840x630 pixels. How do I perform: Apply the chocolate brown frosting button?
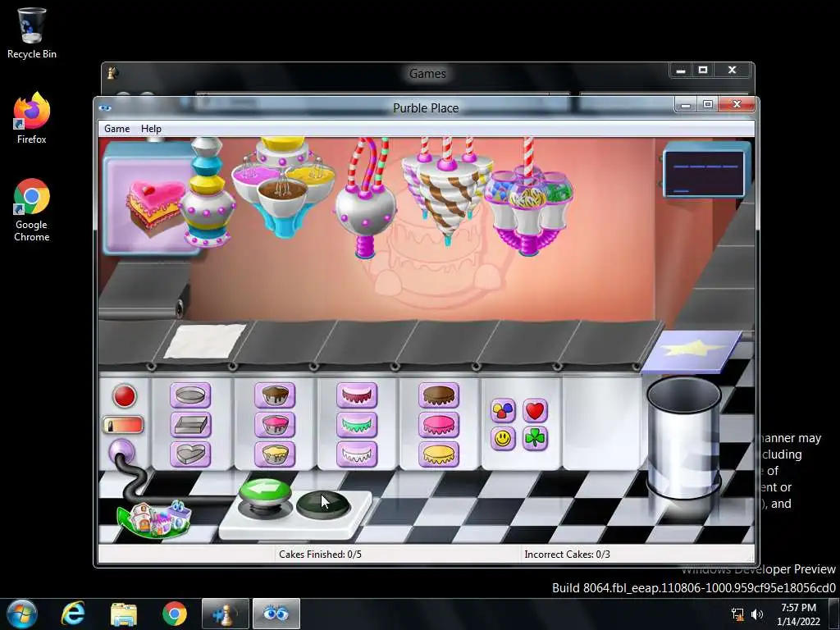(439, 395)
